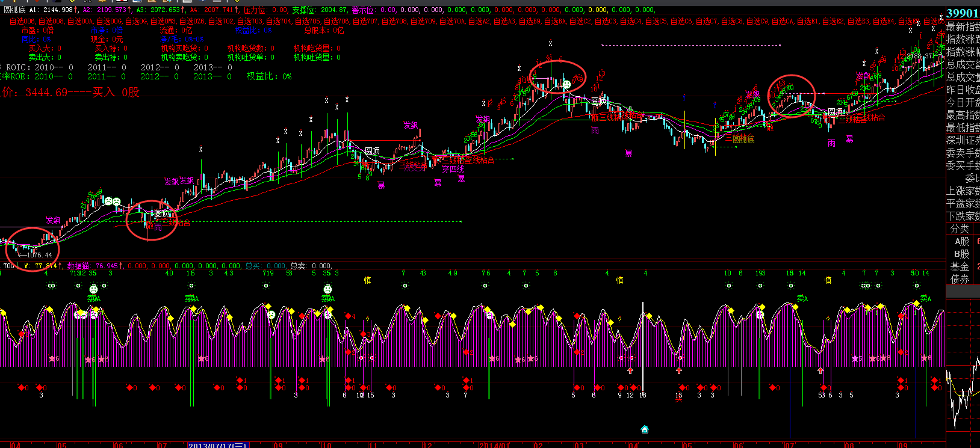
Task: Click the 2014/01 label on the time axis
Action: [494, 445]
